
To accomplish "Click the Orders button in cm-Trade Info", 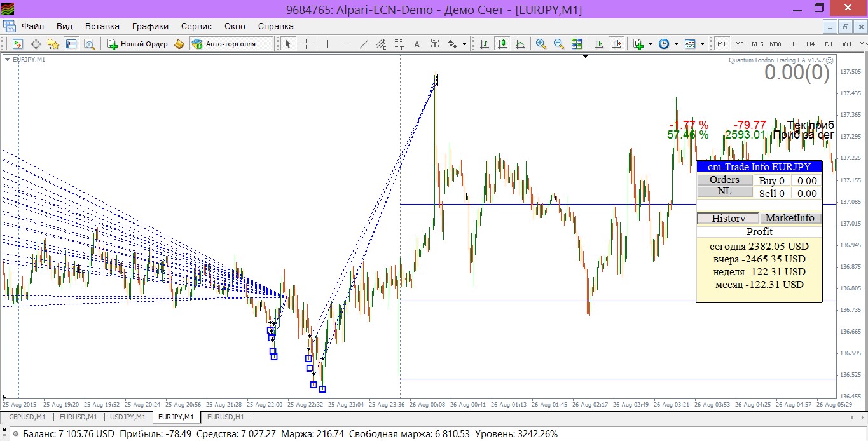I will 724,180.
